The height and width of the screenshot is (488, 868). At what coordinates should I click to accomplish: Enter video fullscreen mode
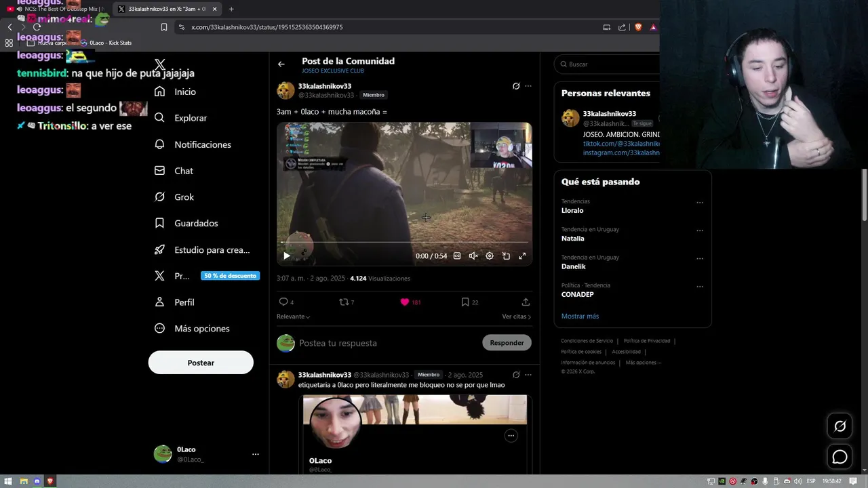522,256
